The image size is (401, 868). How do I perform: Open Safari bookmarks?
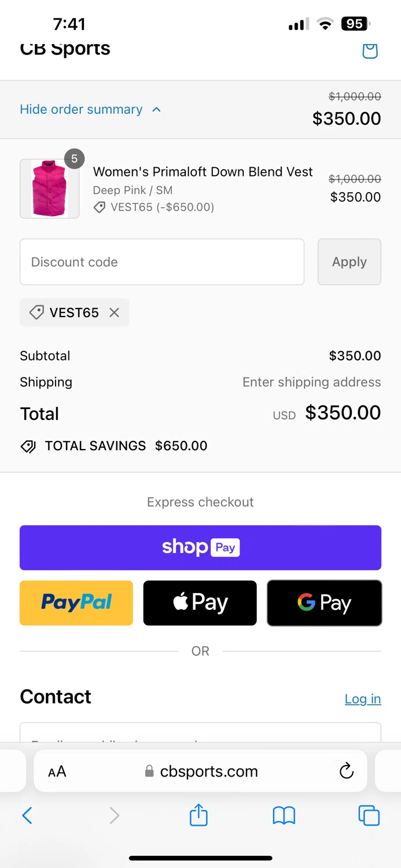(284, 816)
